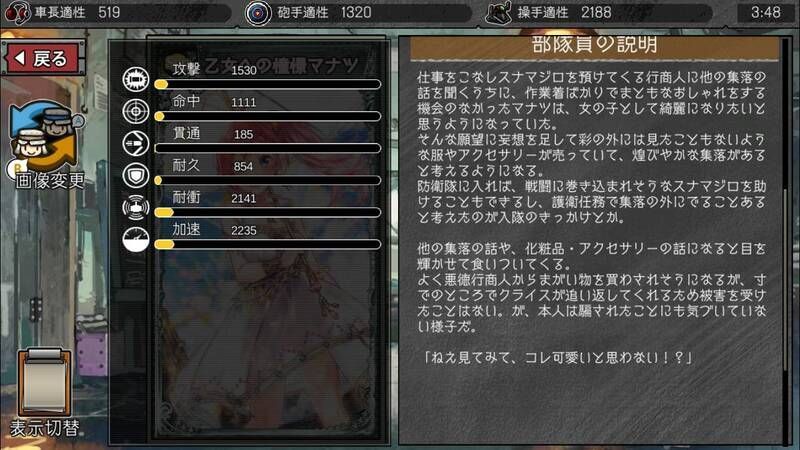
Task: Click the 3:48 clock display
Action: pos(765,12)
